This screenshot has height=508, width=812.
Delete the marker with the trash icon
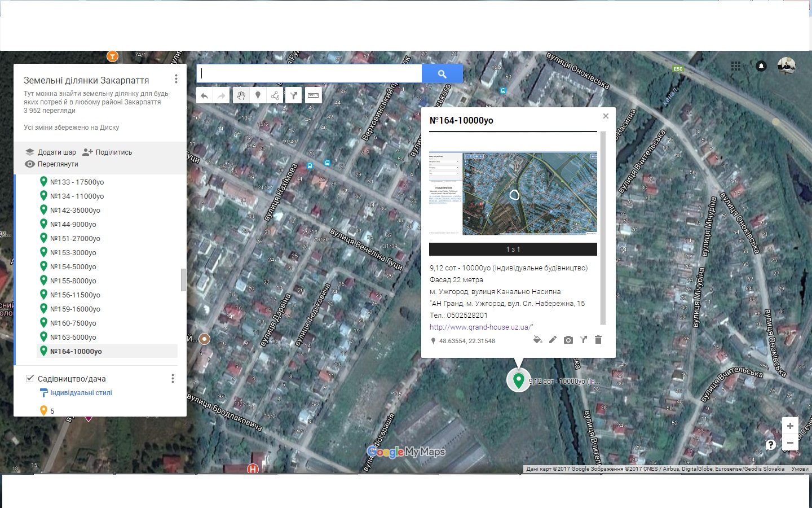598,340
